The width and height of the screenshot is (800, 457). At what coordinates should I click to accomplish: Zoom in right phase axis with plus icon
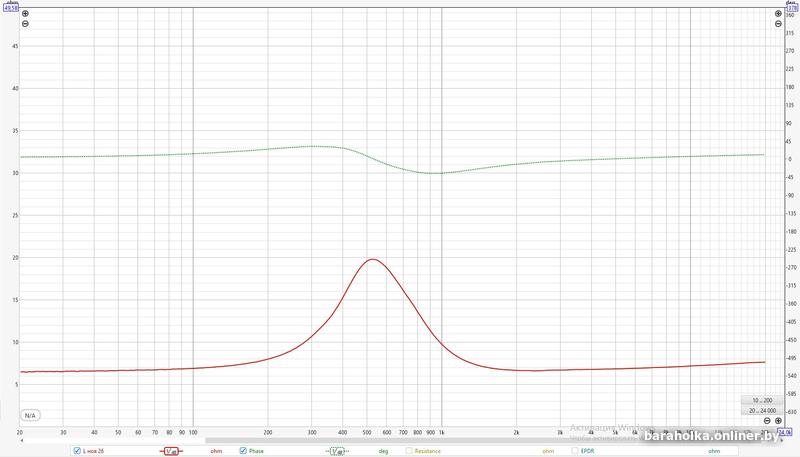coord(778,14)
